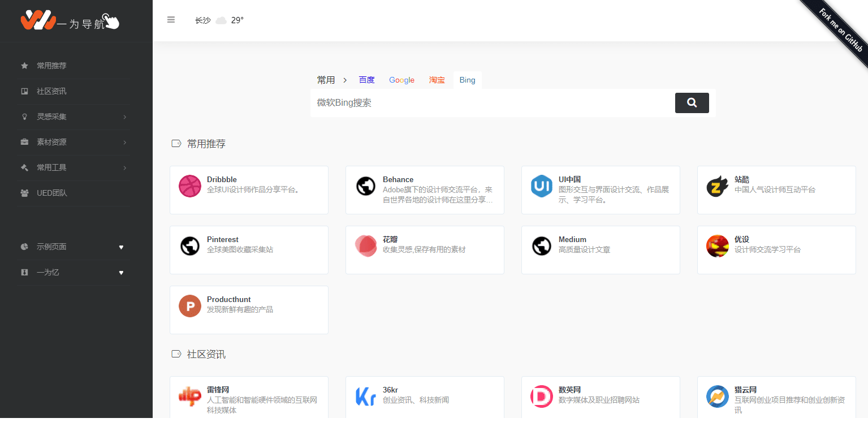Screen dimensions: 868x431
Task: Open the Producthunt site title link
Action: click(x=229, y=299)
